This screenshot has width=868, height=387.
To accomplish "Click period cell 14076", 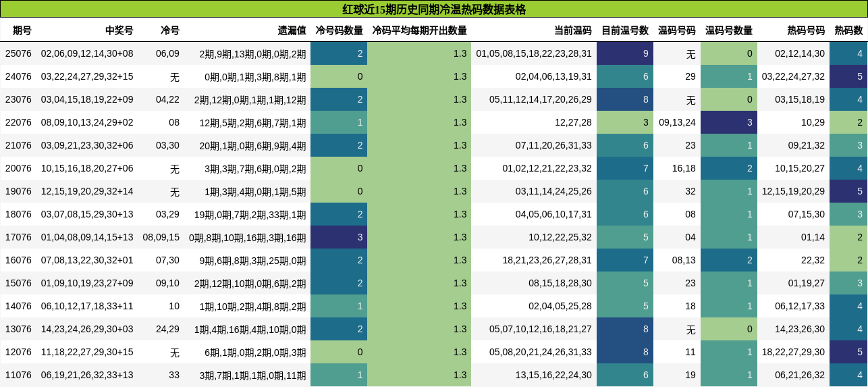I will pyautogui.click(x=18, y=306).
